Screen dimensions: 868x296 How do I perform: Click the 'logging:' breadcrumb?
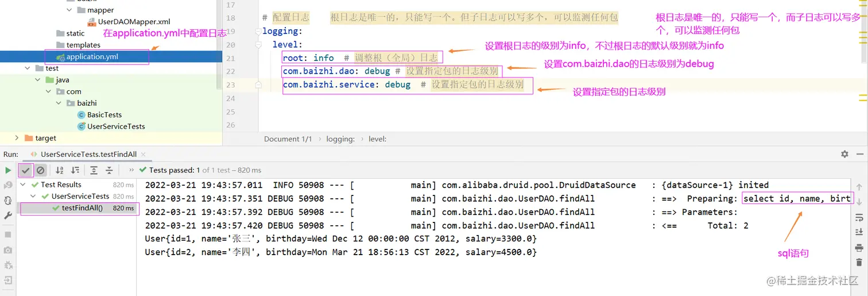(340, 139)
